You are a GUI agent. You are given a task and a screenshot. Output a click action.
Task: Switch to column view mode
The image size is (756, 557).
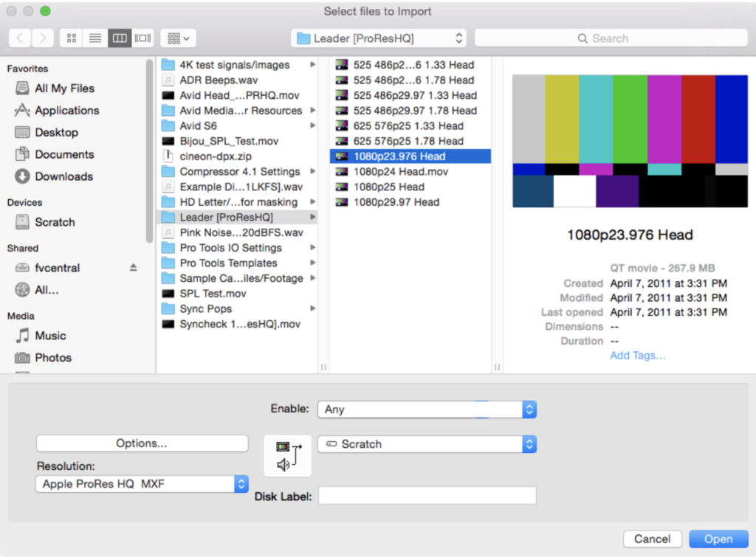(119, 38)
